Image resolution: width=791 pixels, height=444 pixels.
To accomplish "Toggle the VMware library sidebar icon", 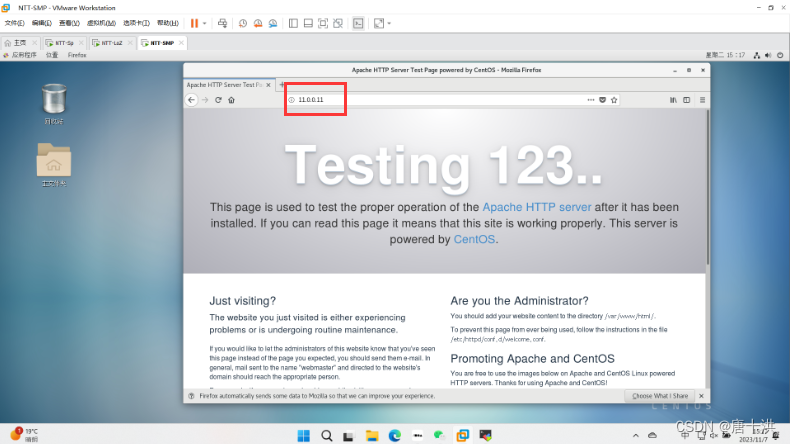I will point(293,23).
